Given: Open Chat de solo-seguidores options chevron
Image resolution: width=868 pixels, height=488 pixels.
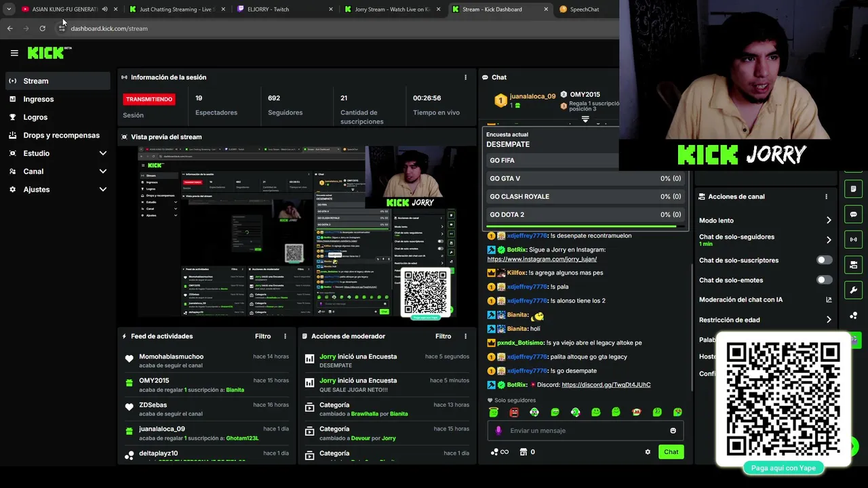Looking at the screenshot, I should pos(828,240).
